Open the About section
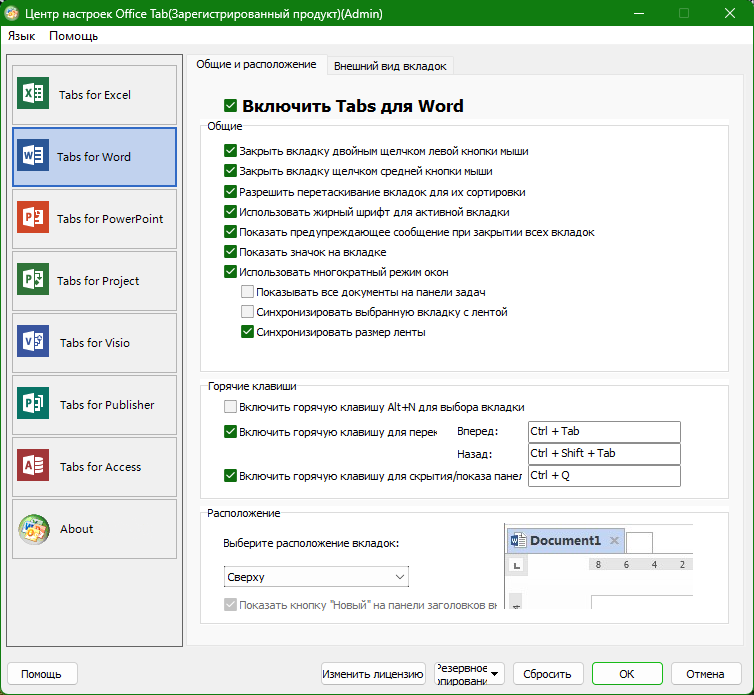The image size is (754, 695). 94,530
